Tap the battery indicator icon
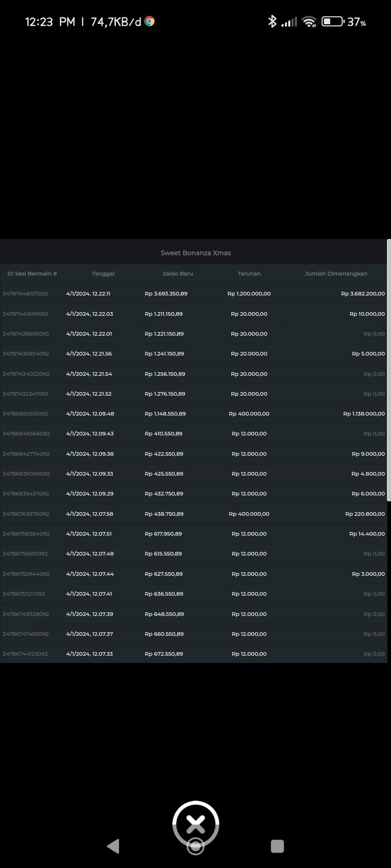391x868 pixels. 333,22
